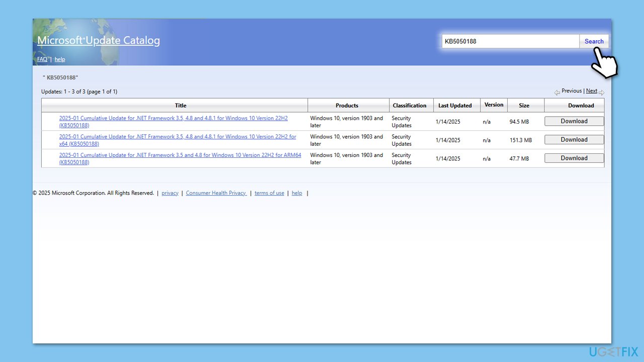Sort by Size column header
The height and width of the screenshot is (362, 644).
[524, 106]
